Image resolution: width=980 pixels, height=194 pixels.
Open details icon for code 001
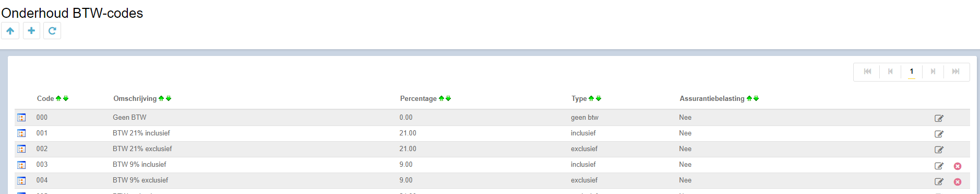(x=21, y=133)
